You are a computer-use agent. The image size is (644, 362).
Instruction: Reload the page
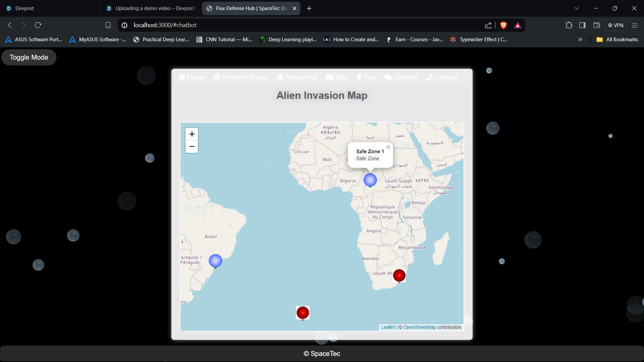click(x=38, y=25)
